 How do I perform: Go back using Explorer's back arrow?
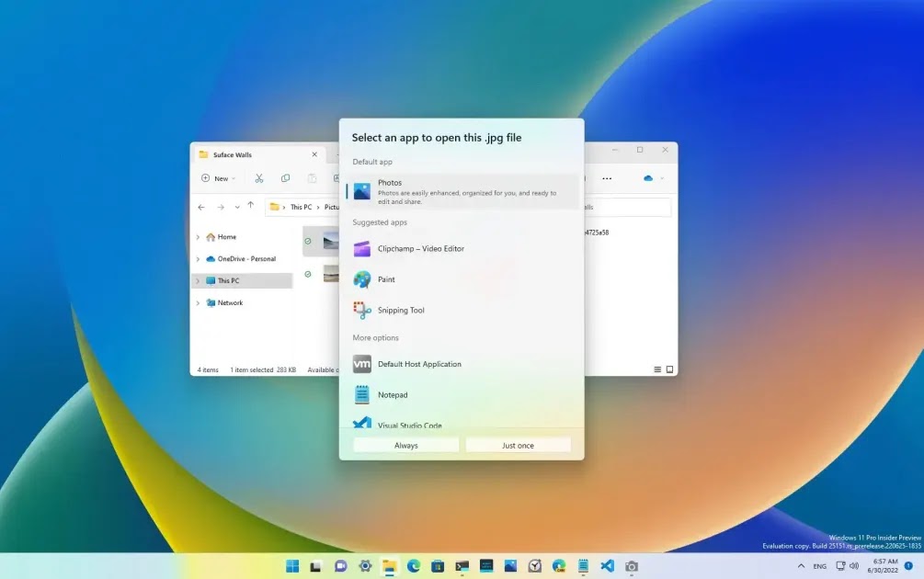201,208
